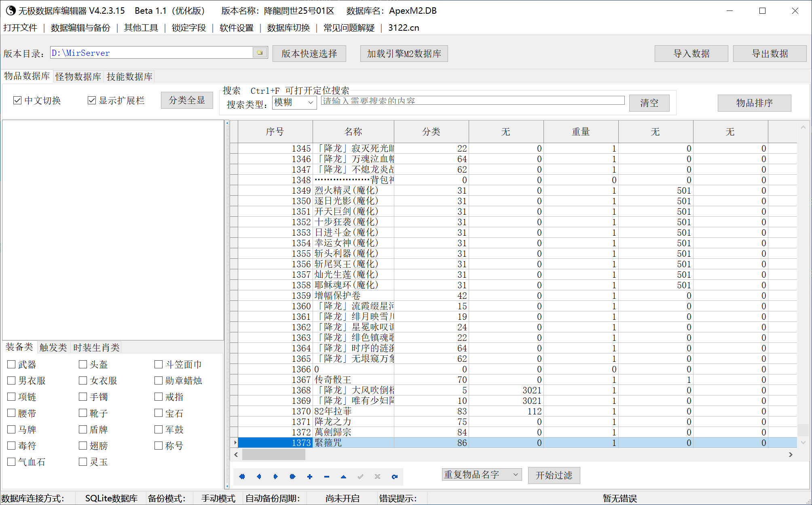This screenshot has height=505, width=812.
Task: Expand the 重复物品名字 filter dropdown
Action: (482, 474)
